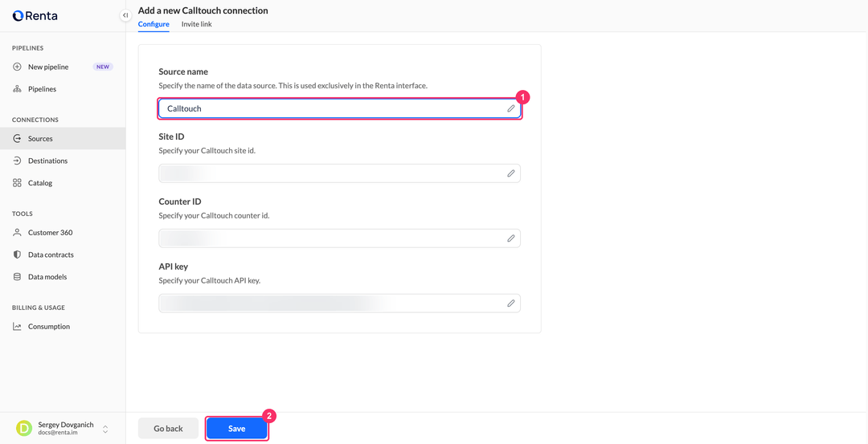The width and height of the screenshot is (868, 444).
Task: Switch to the Invite link tab
Action: click(197, 24)
